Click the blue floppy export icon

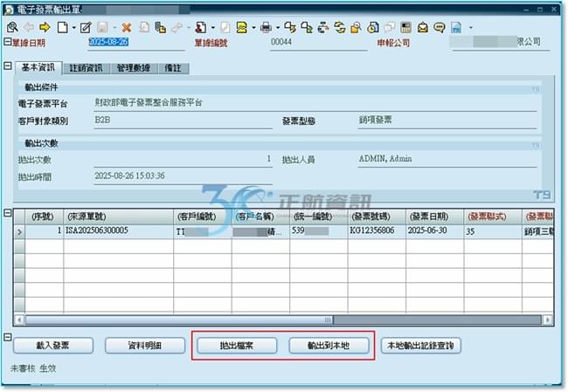pos(456,27)
